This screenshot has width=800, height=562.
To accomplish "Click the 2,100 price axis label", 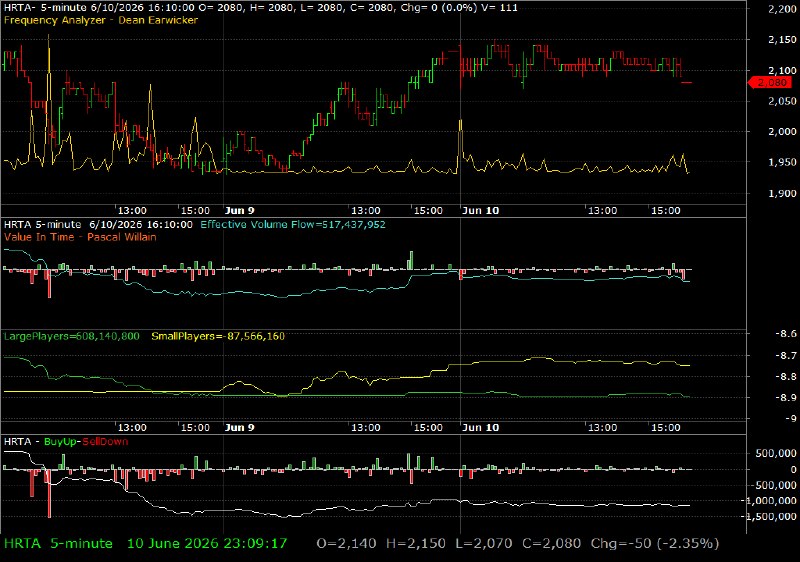I will click(782, 70).
